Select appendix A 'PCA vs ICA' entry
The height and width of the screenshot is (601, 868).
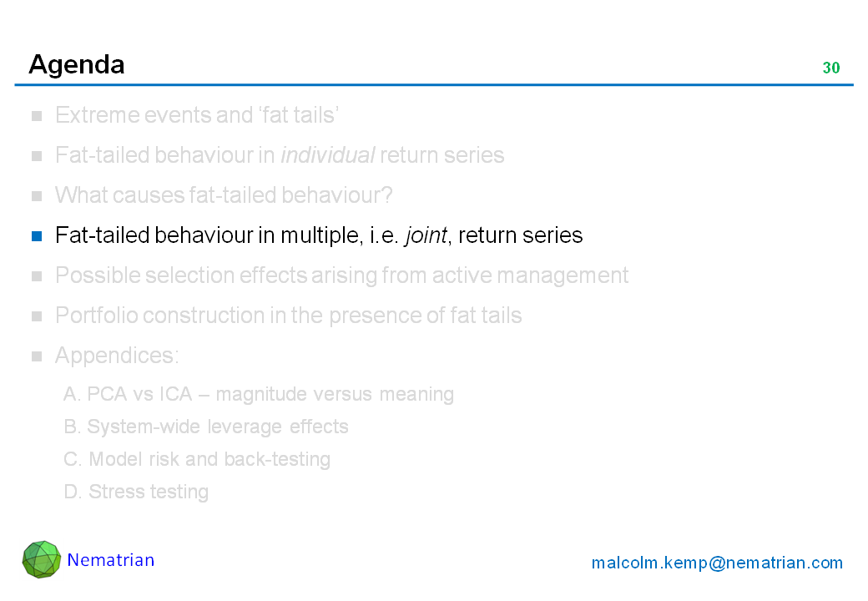(259, 394)
